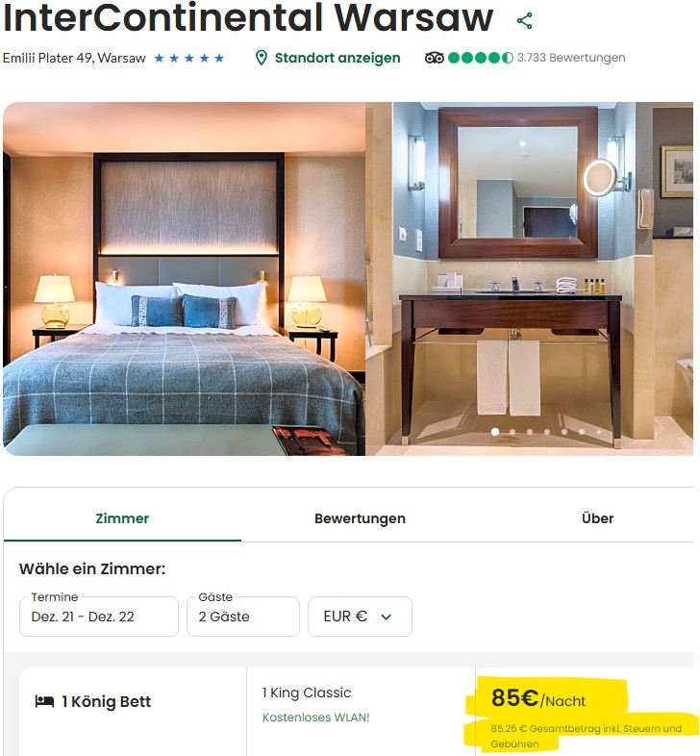Select the last carousel dot indicator

point(599,432)
